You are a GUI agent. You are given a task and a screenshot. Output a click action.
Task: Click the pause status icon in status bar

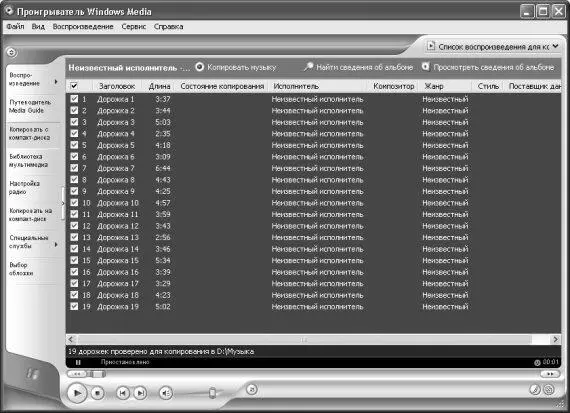[78, 362]
